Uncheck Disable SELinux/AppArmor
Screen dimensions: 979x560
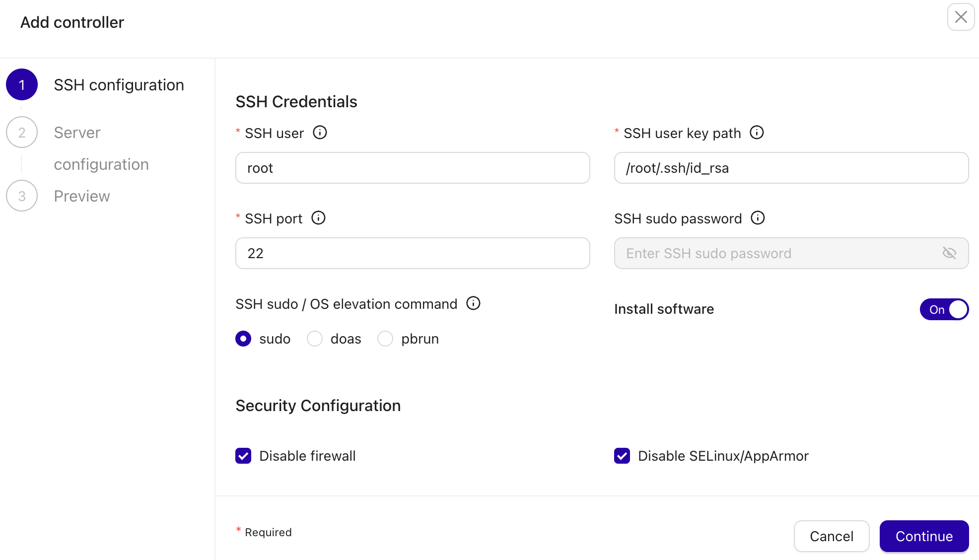tap(622, 456)
